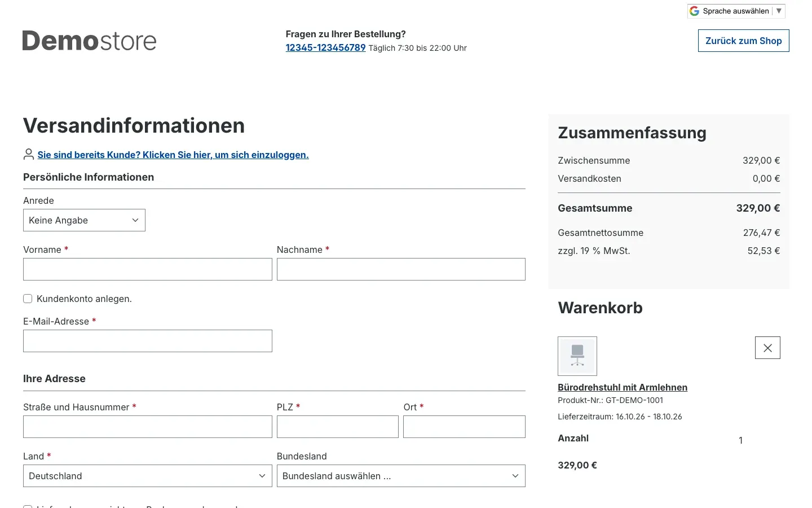This screenshot has height=508, width=812.
Task: Click the Produkt-Nr. GT-DEMO-1001 text
Action: point(610,400)
